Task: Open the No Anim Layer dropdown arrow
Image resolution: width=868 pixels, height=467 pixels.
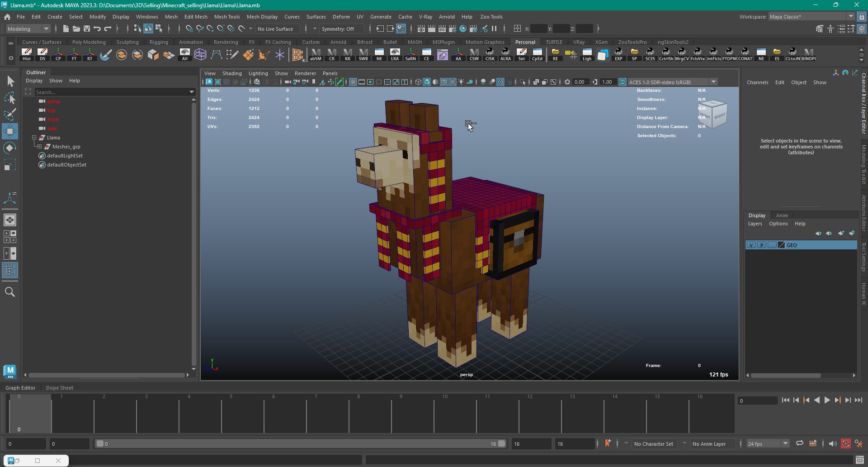Action: pos(684,443)
